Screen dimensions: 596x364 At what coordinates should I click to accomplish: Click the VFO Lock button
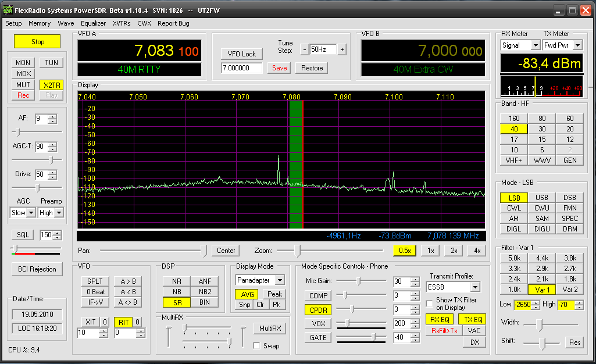[242, 54]
